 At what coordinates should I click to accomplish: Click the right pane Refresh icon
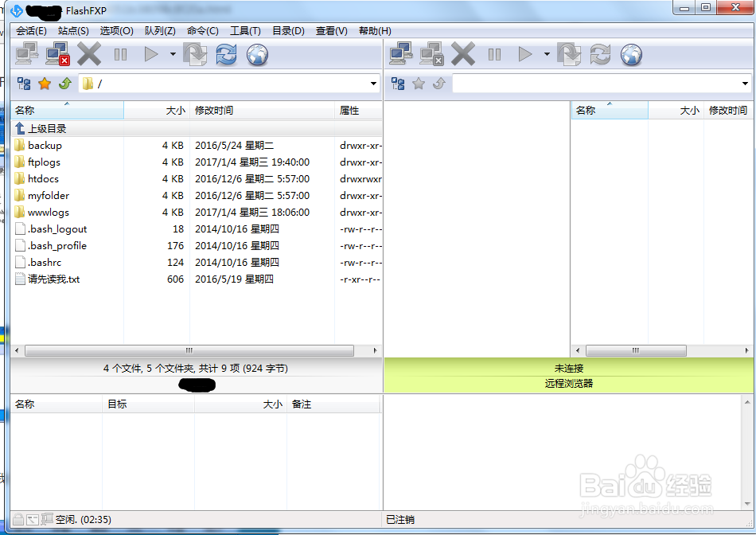(x=600, y=53)
